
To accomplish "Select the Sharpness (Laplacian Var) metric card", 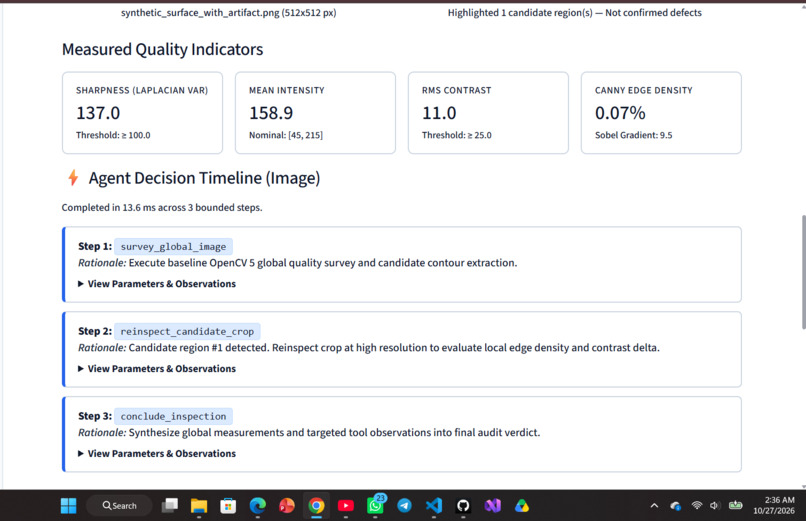I will (x=142, y=113).
